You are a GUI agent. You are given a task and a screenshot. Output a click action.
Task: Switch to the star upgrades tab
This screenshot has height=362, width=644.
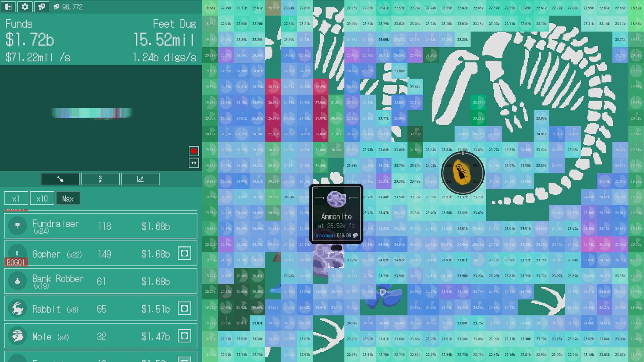pos(100,179)
